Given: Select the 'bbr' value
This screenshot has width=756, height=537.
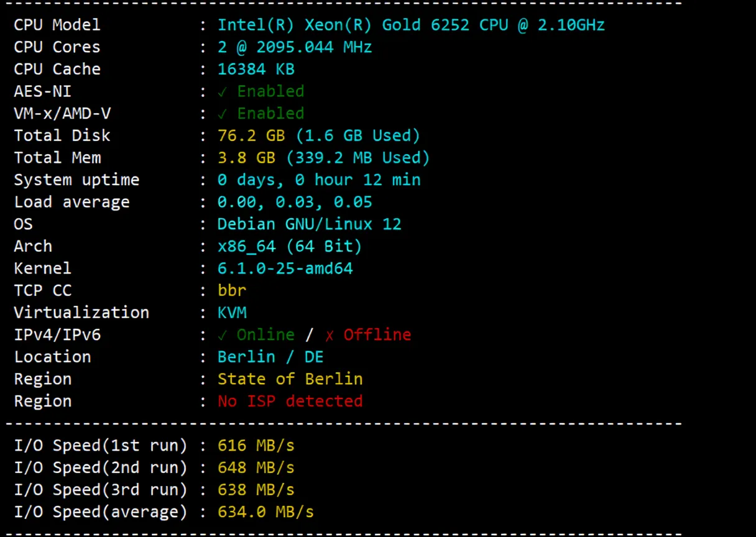Looking at the screenshot, I should 232,290.
